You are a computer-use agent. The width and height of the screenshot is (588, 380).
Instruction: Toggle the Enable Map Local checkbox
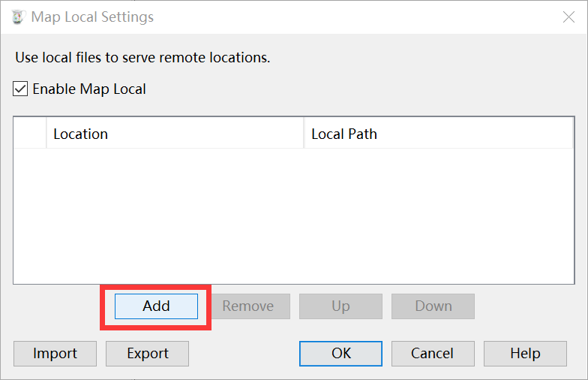[20, 89]
